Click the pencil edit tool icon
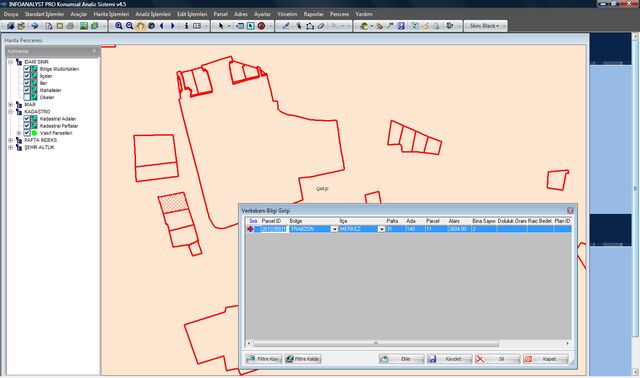This screenshot has height=378, width=640. (286, 26)
